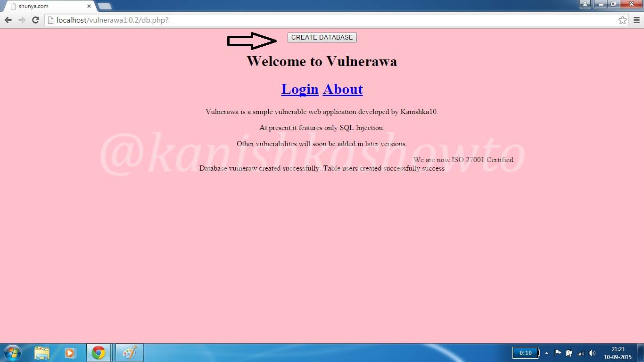Bookmark this page with the star icon
Viewport: 644px width, 362px height.
coord(622,20)
